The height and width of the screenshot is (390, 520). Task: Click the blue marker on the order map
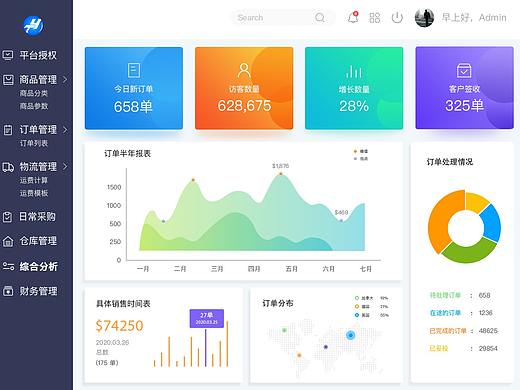click(x=350, y=335)
